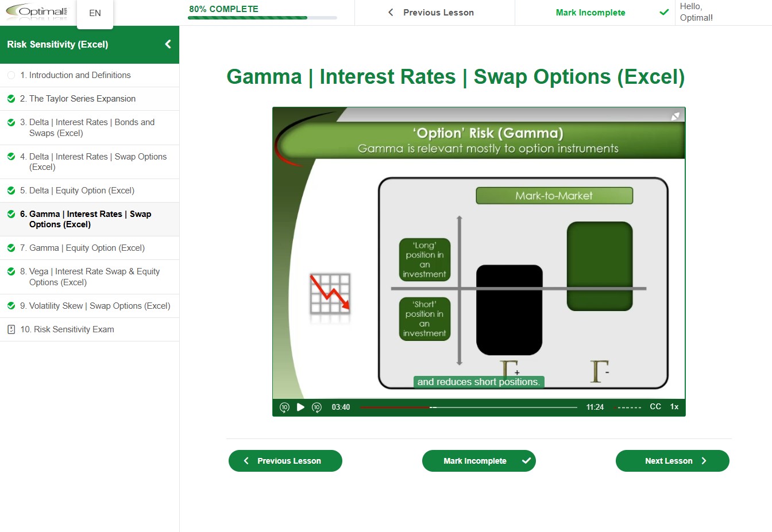Collapse the Risk Sensitivity course sidebar
Viewport: 772px width, 532px height.
168,44
